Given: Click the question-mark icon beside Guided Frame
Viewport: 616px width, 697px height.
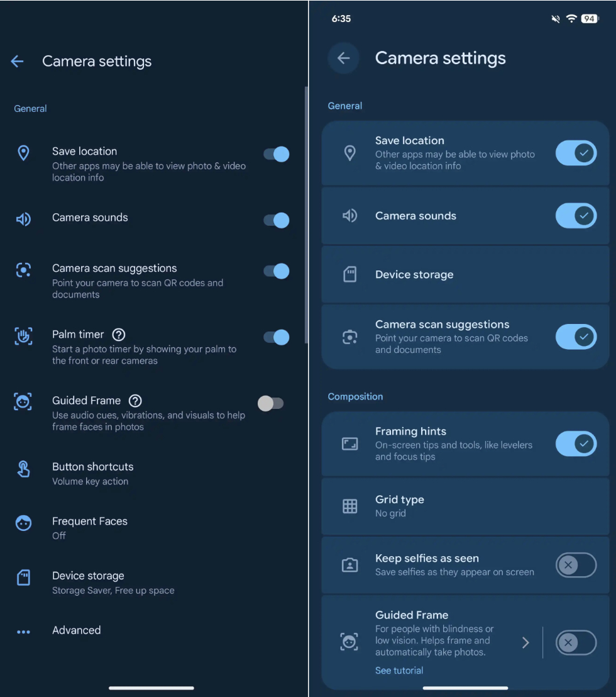Looking at the screenshot, I should tap(135, 401).
